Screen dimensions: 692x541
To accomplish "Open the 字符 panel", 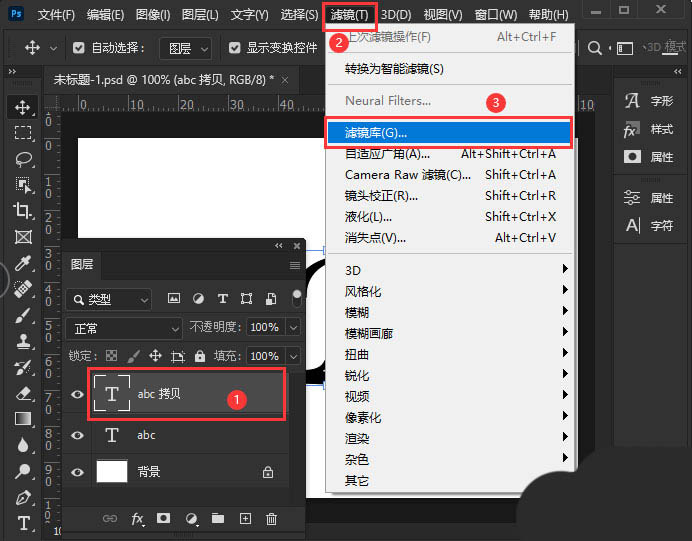I will click(x=649, y=226).
